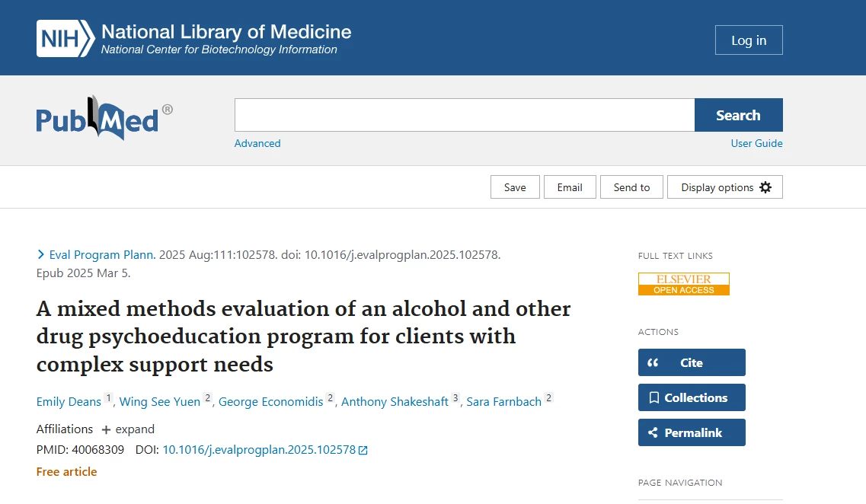The width and height of the screenshot is (866, 504).
Task: Click the article title heading
Action: [303, 337]
